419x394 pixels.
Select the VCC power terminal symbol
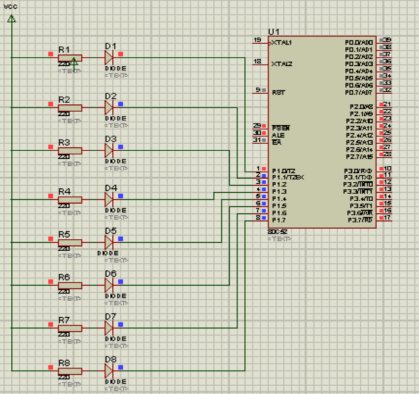(x=11, y=19)
